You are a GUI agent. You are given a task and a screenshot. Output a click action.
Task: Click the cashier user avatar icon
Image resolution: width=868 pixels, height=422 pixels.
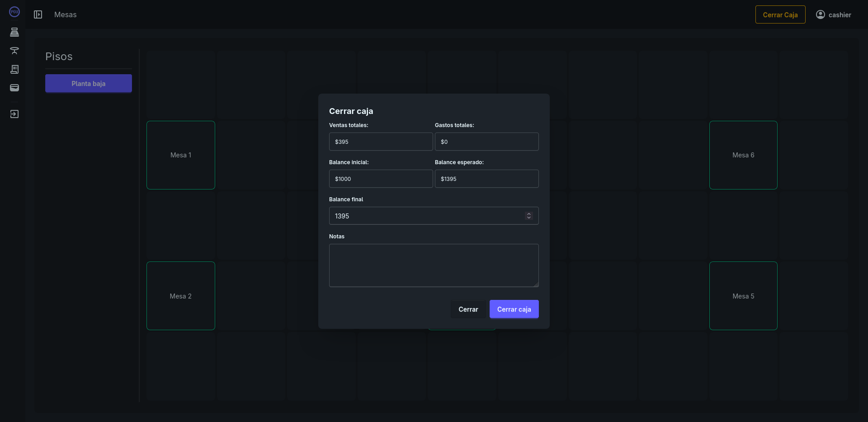click(x=820, y=15)
